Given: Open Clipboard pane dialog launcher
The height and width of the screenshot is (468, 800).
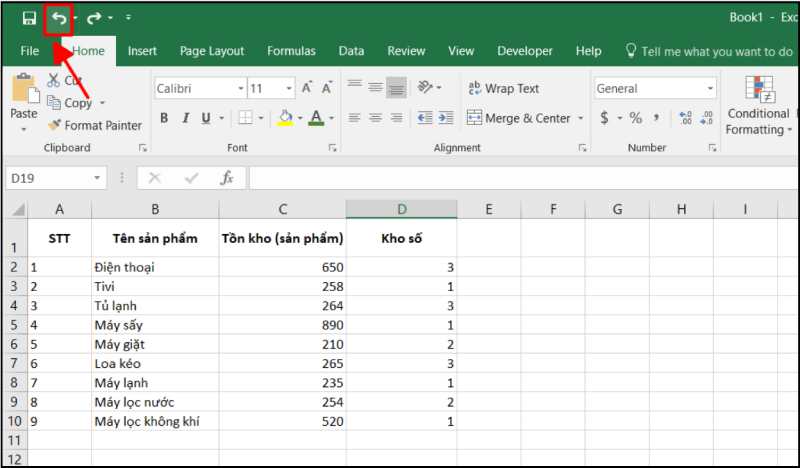Looking at the screenshot, I should point(143,148).
